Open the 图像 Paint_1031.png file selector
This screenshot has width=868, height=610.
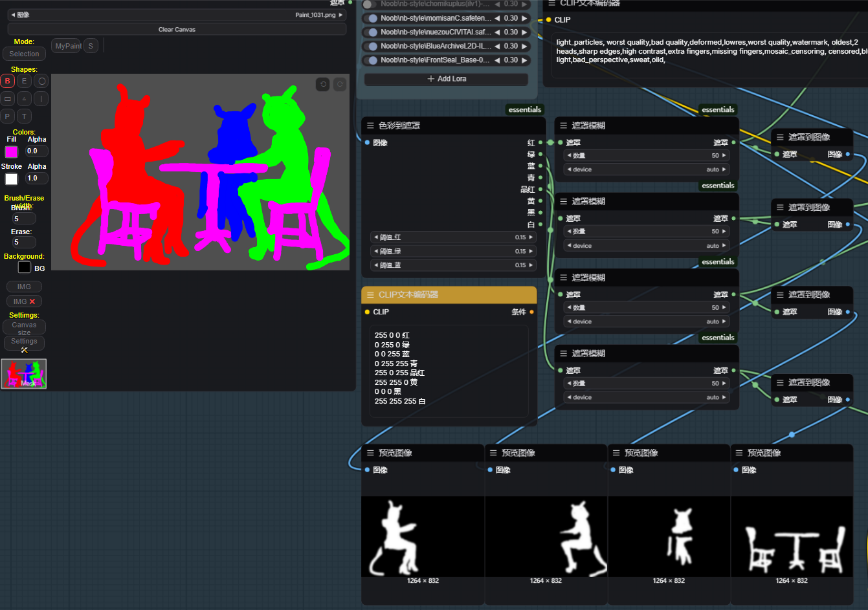point(177,14)
